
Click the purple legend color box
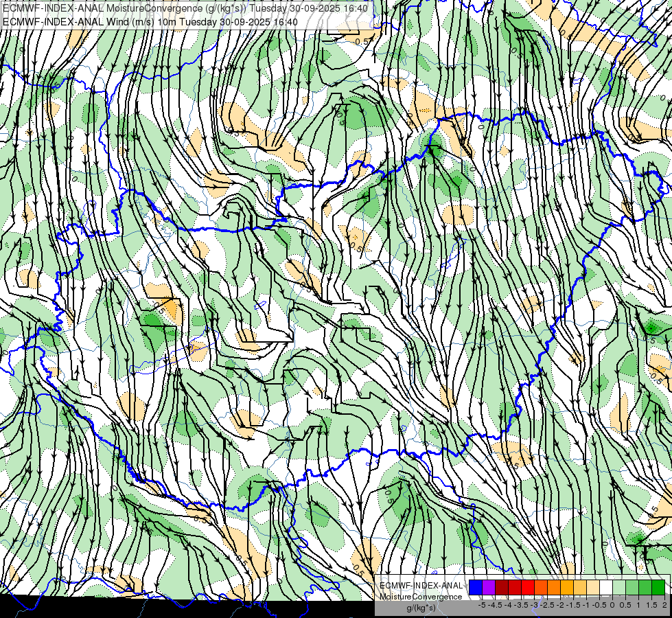(489, 587)
